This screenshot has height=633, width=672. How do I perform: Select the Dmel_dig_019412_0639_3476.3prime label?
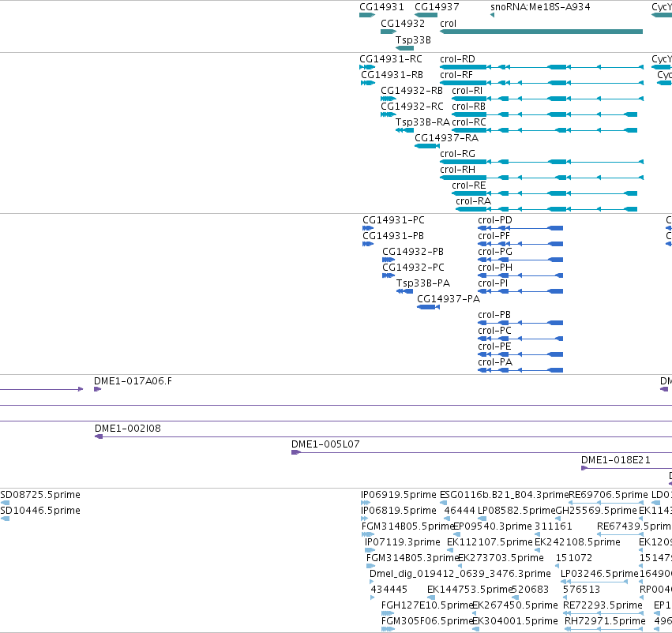460,574
